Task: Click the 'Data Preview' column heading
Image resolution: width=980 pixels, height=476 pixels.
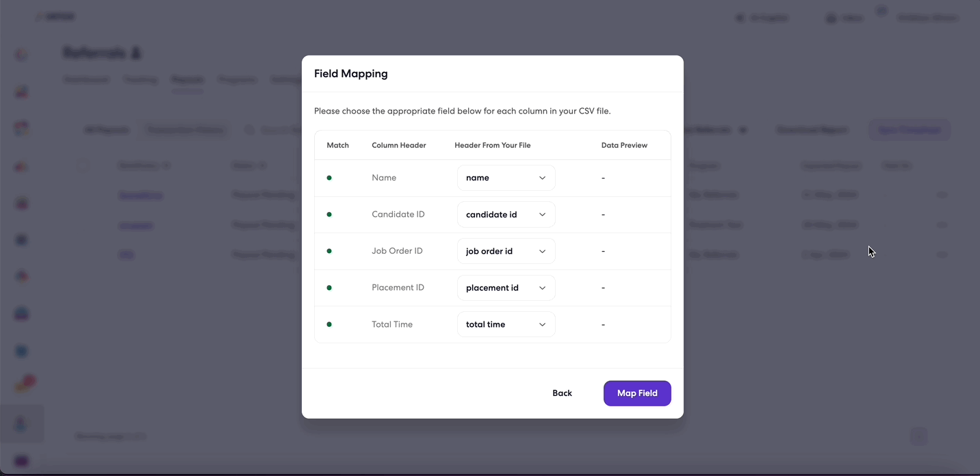Action: coord(624,145)
